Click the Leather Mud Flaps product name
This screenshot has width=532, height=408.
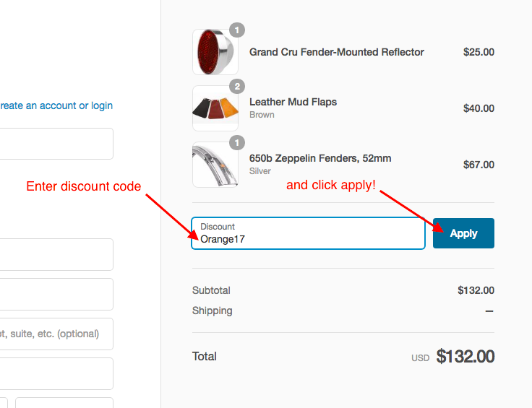coord(293,102)
